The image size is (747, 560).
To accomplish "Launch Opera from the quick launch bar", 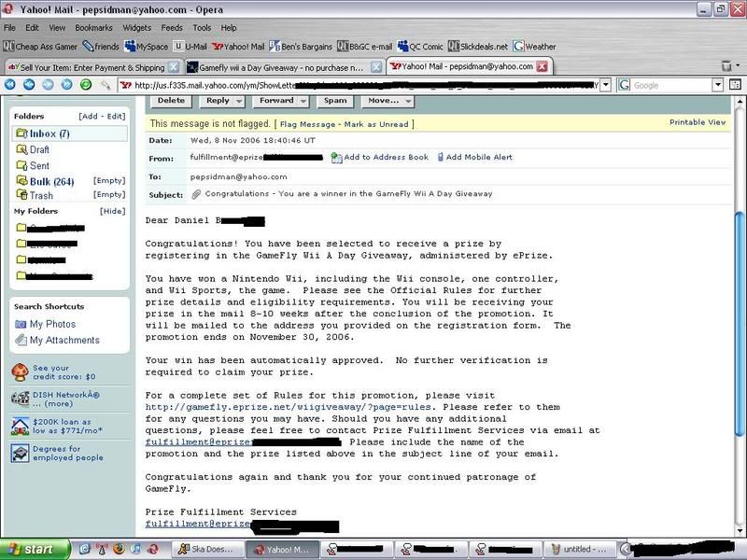I will pyautogui.click(x=152, y=549).
